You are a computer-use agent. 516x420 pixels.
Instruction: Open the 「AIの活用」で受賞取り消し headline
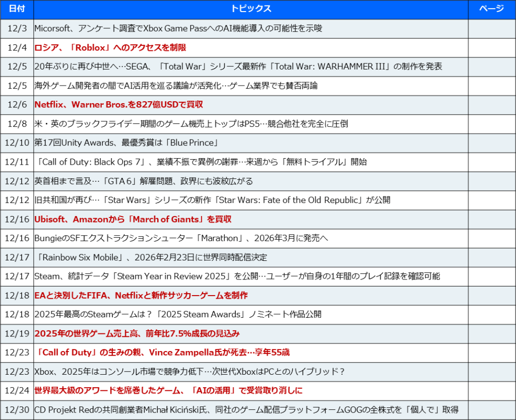tap(168, 390)
